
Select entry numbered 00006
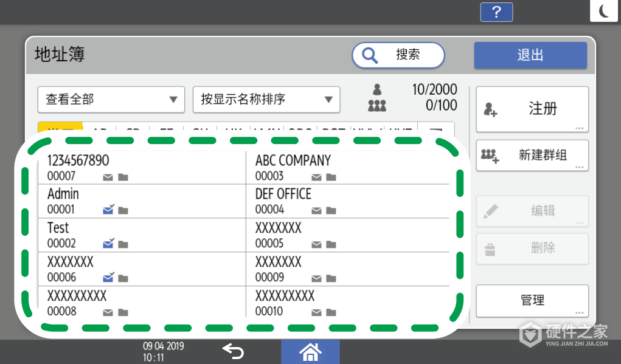(142, 269)
